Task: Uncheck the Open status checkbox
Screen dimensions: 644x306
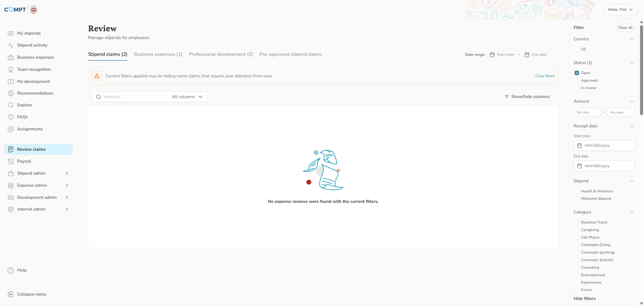Action: click(x=577, y=73)
